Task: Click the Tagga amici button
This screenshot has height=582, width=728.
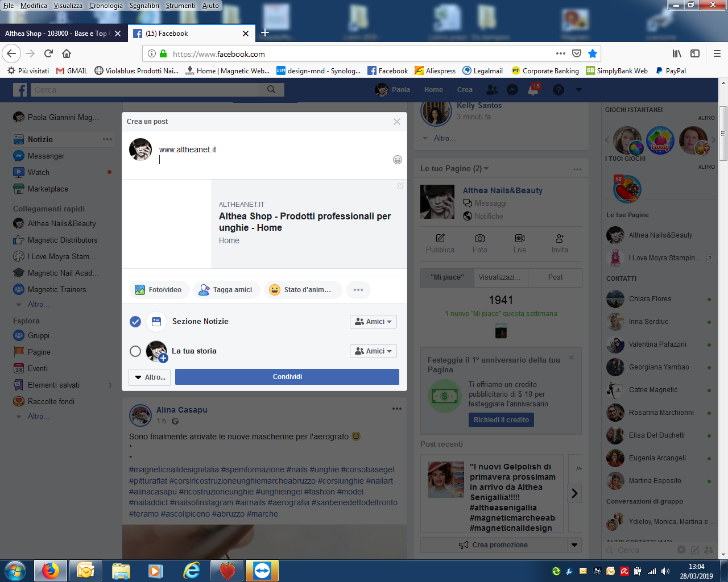Action: tap(226, 290)
